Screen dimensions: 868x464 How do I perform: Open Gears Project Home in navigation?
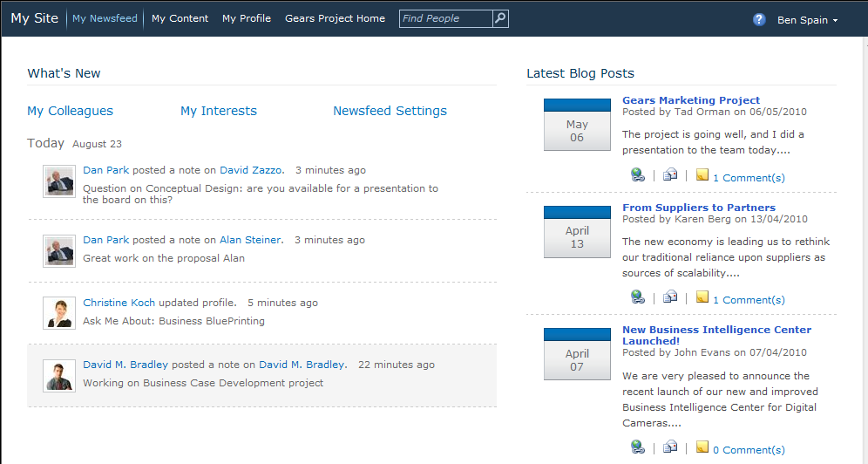coord(335,18)
